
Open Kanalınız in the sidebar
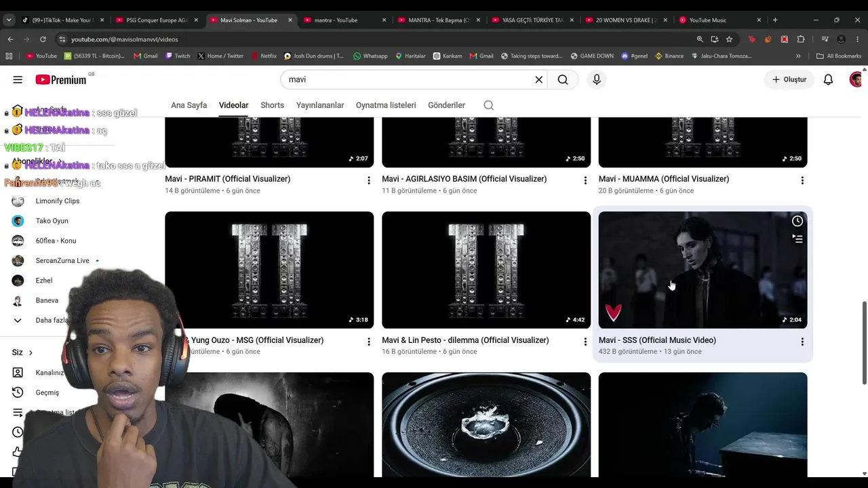[50, 373]
